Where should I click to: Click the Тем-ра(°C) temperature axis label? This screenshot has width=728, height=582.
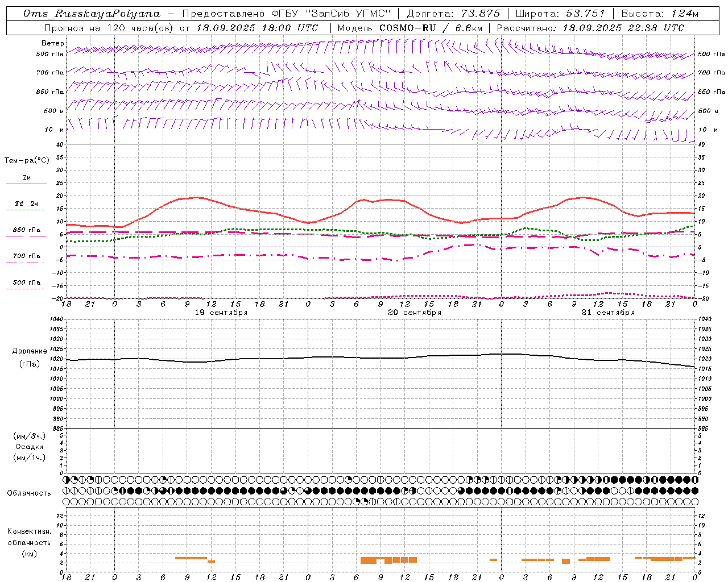pyautogui.click(x=27, y=161)
